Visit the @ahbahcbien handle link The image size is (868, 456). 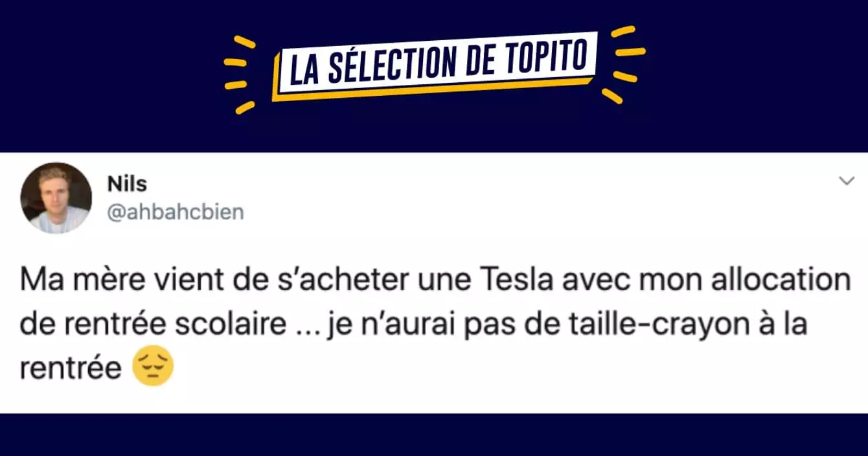tap(175, 212)
